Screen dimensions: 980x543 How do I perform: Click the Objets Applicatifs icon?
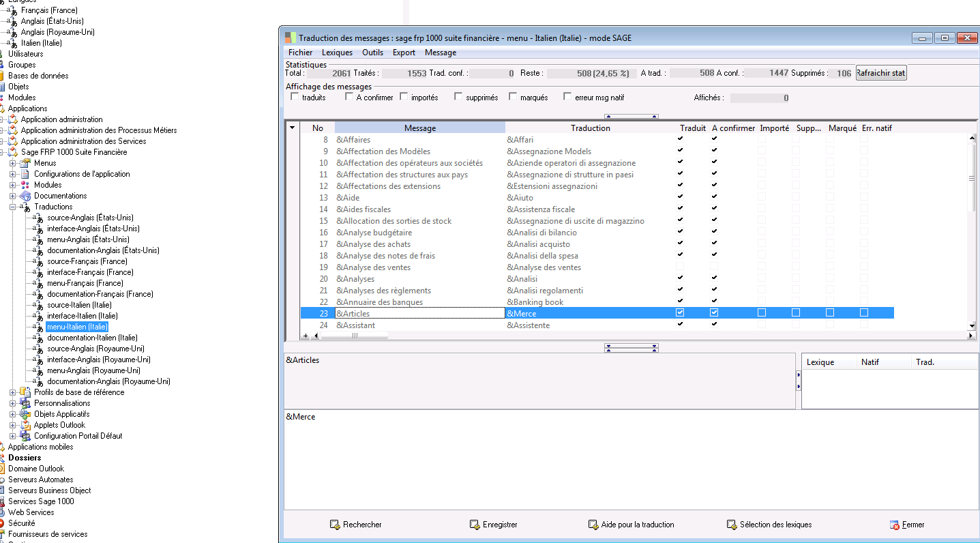(x=25, y=414)
